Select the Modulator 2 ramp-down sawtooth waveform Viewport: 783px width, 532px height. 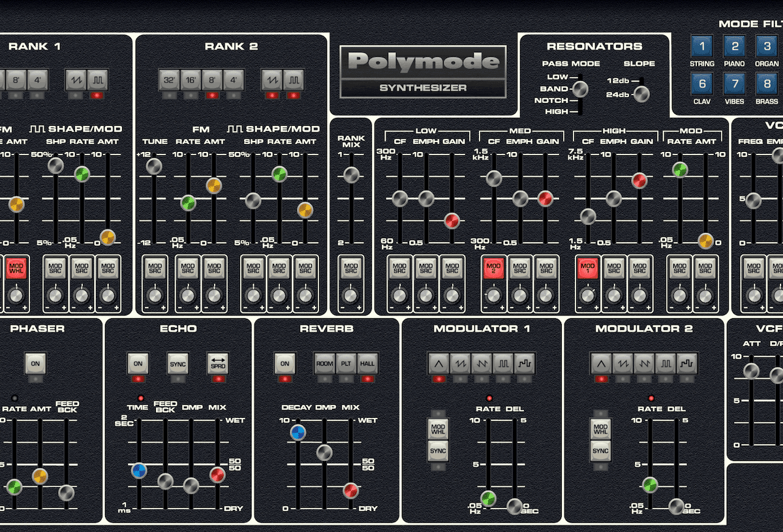pyautogui.click(x=643, y=363)
